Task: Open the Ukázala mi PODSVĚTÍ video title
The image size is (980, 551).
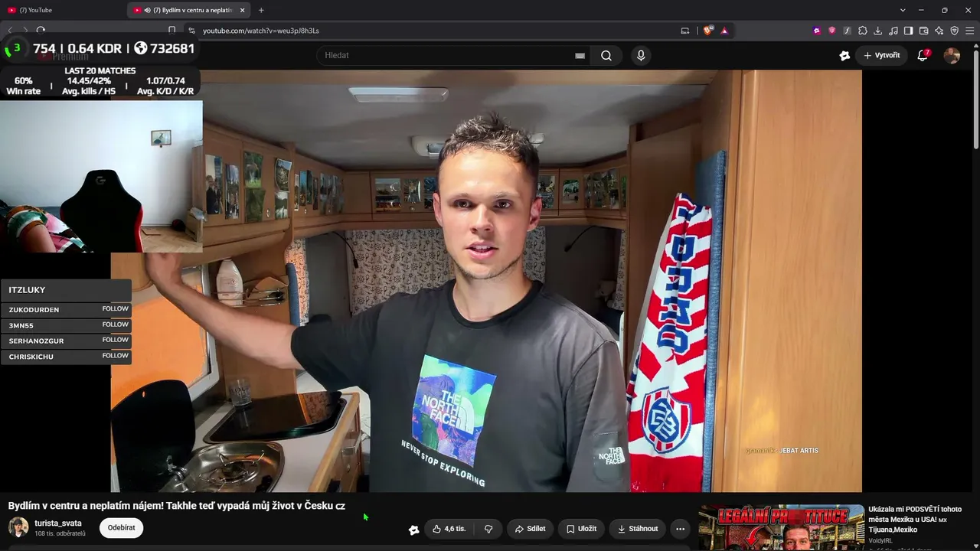Action: pyautogui.click(x=915, y=519)
